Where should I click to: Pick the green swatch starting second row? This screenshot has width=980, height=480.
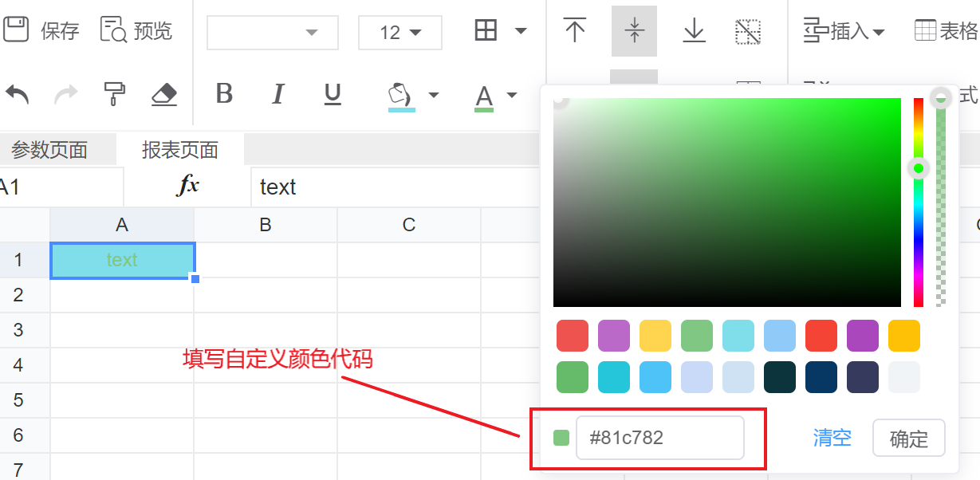tap(573, 377)
